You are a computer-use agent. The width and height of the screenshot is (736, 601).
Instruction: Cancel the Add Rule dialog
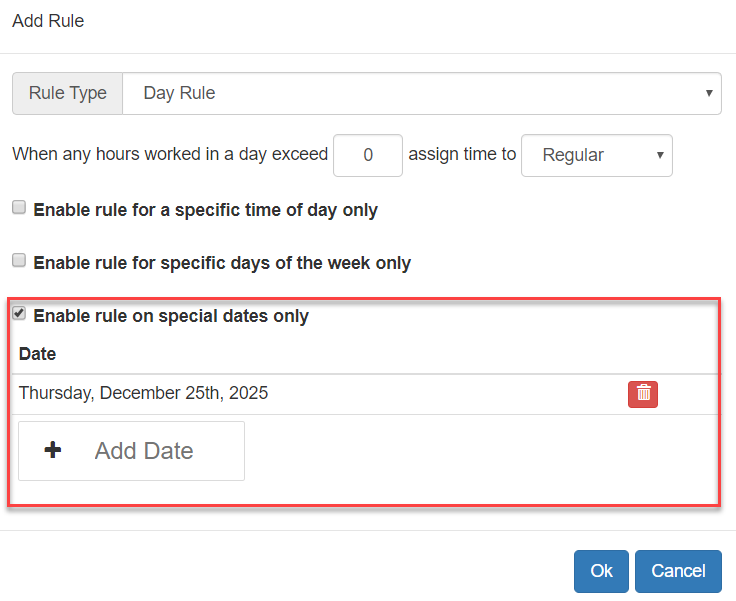pos(678,571)
